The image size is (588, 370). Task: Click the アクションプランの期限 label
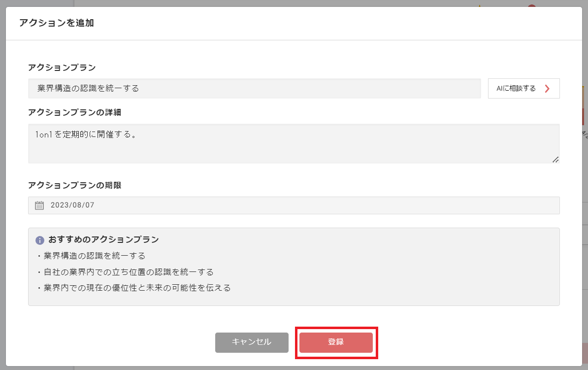tap(75, 185)
